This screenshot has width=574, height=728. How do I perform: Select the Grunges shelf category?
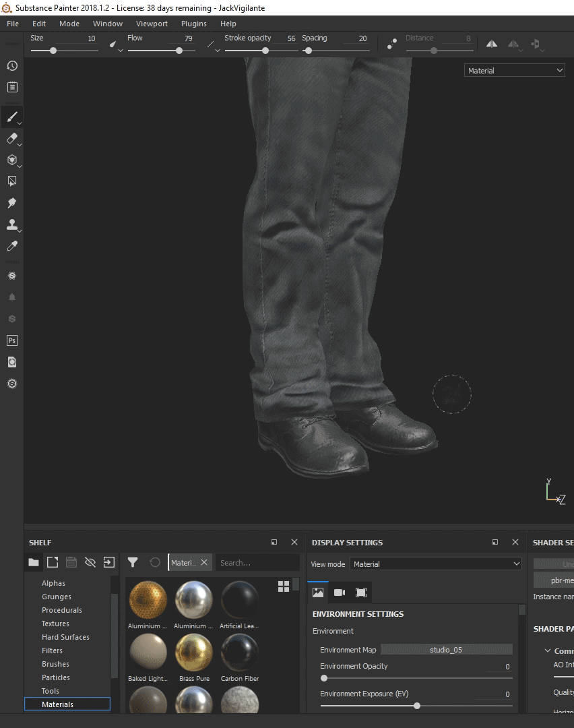(57, 597)
